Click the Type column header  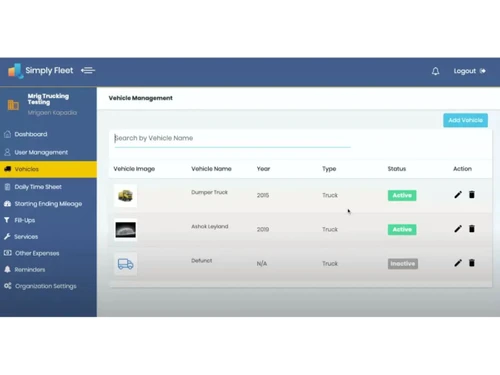329,169
